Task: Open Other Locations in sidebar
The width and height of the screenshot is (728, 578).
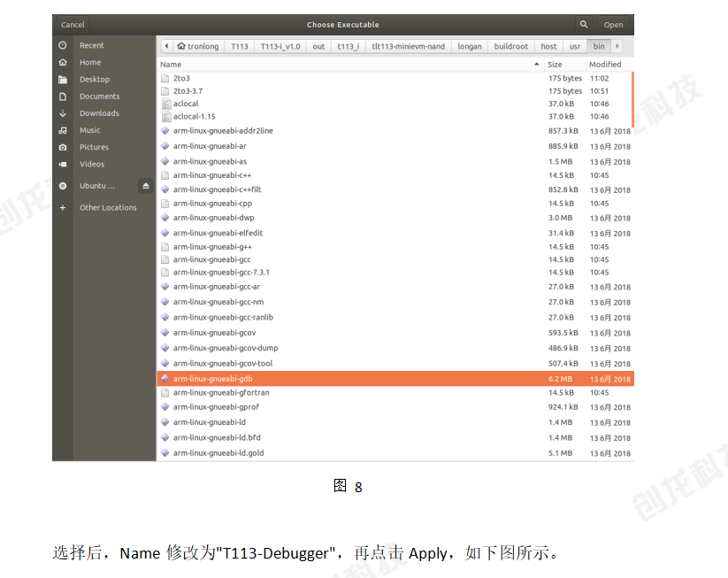Action: [x=108, y=208]
